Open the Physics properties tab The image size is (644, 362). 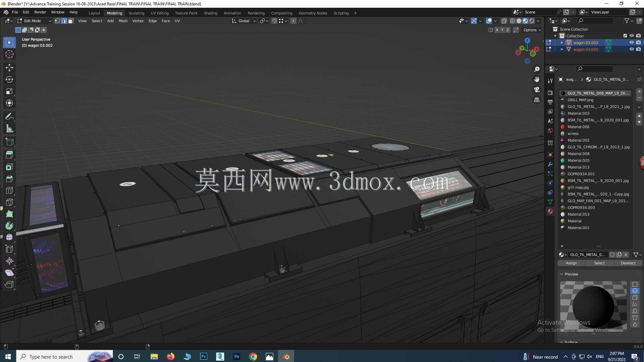(x=550, y=183)
